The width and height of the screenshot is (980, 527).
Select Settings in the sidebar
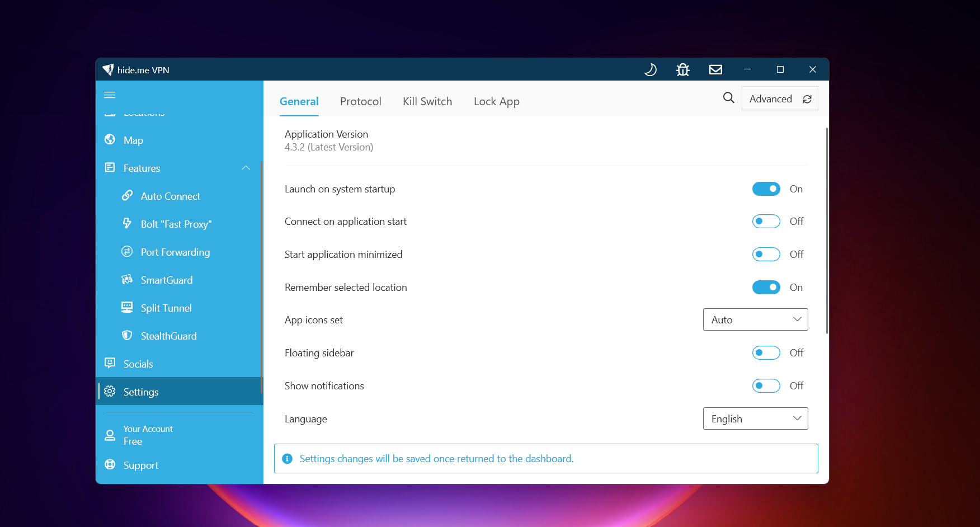tap(179, 391)
